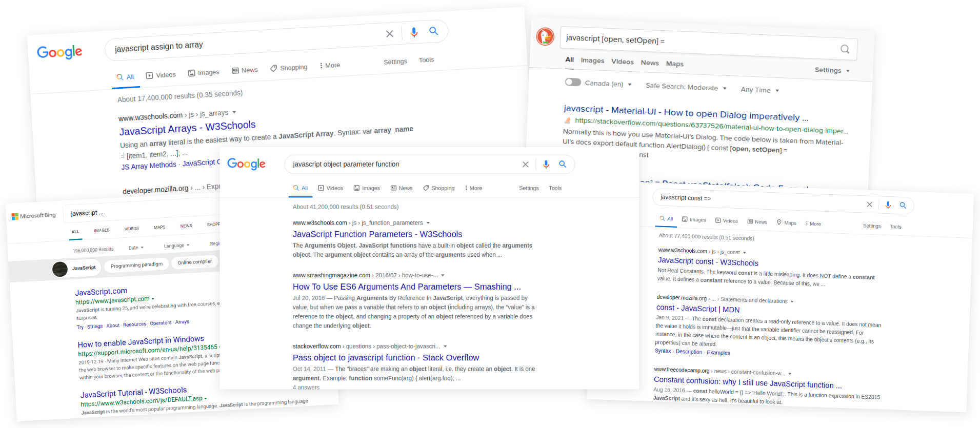Image resolution: width=980 pixels, height=428 pixels.
Task: Expand arrow next to smashingmagazine.com URL
Action: 443,275
